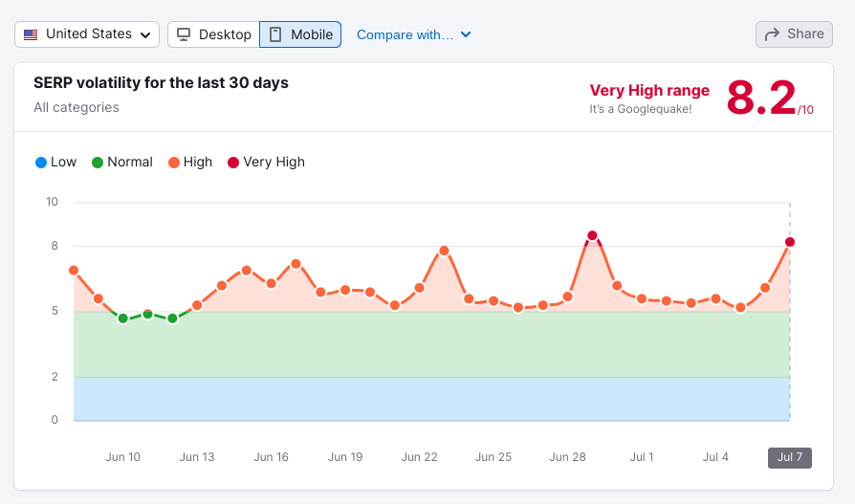Toggle the Very High legend series
Image resolution: width=855 pixels, height=504 pixels.
pyautogui.click(x=266, y=162)
